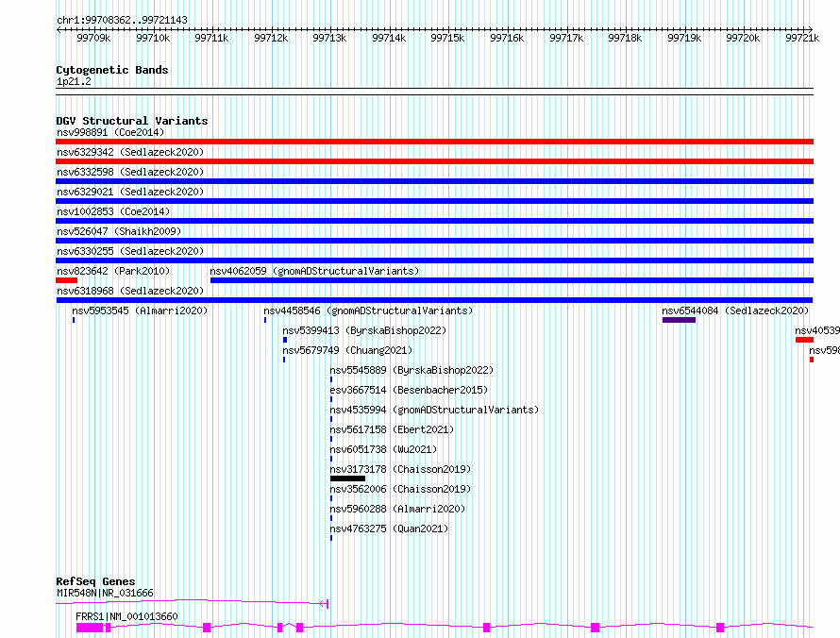The width and height of the screenshot is (840, 638).
Task: Click the RefSeq Genes track title
Action: point(95,581)
